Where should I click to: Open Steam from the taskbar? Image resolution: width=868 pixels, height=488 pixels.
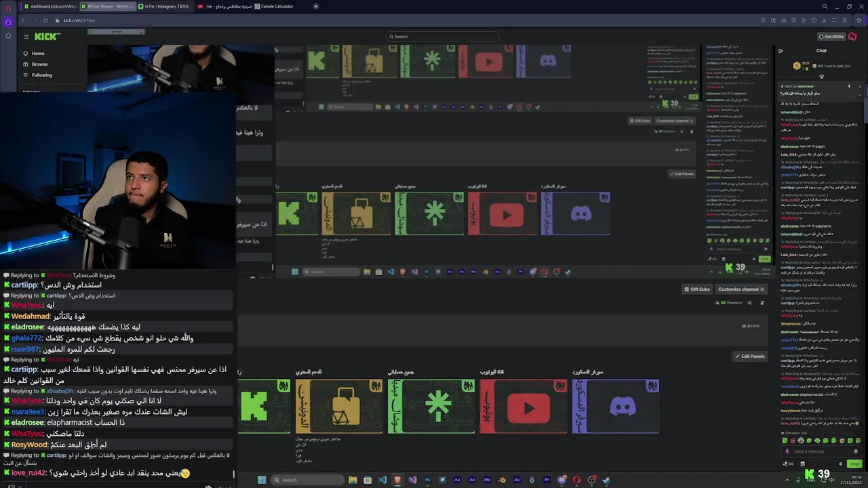tap(606, 480)
